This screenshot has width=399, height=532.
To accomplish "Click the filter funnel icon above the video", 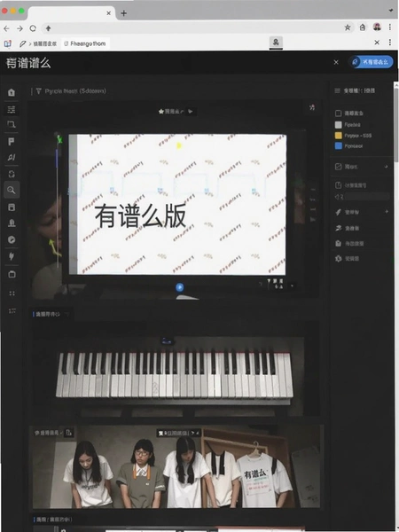I will (x=39, y=91).
